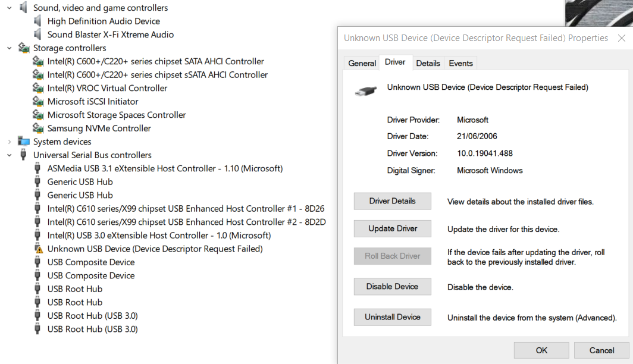Open the General tab
This screenshot has height=364, width=633.
pos(362,63)
